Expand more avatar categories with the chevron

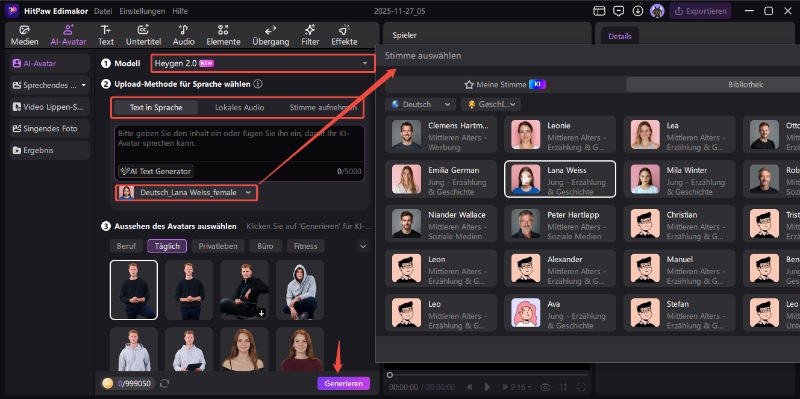click(363, 246)
